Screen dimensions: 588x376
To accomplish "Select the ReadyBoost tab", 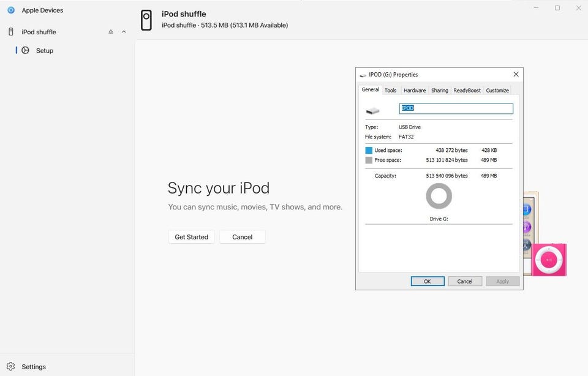I will (467, 91).
